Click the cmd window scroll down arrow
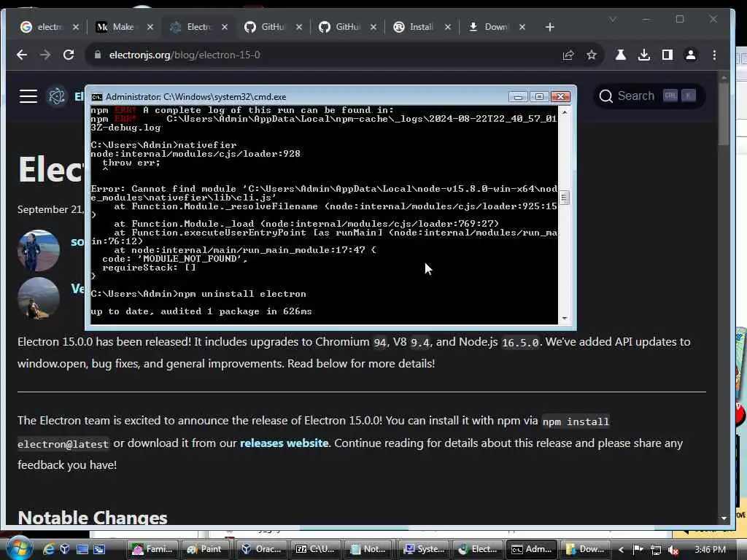Viewport: 747px width, 560px height. click(x=565, y=318)
